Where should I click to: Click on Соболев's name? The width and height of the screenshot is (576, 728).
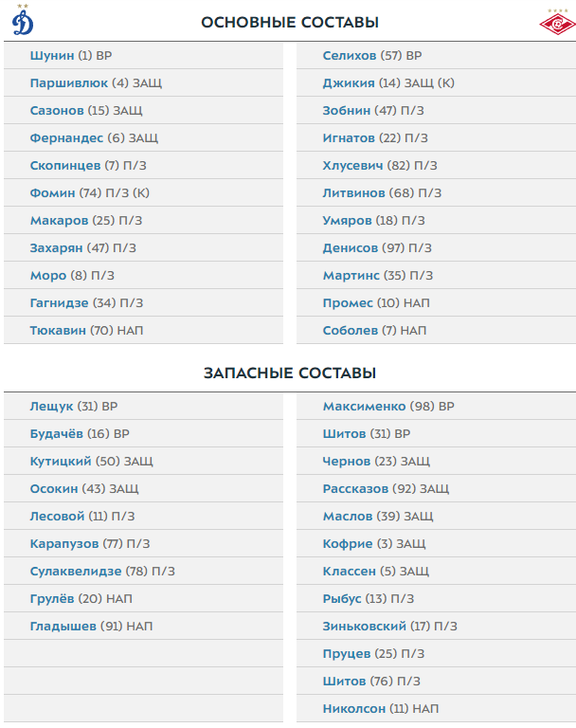351,331
